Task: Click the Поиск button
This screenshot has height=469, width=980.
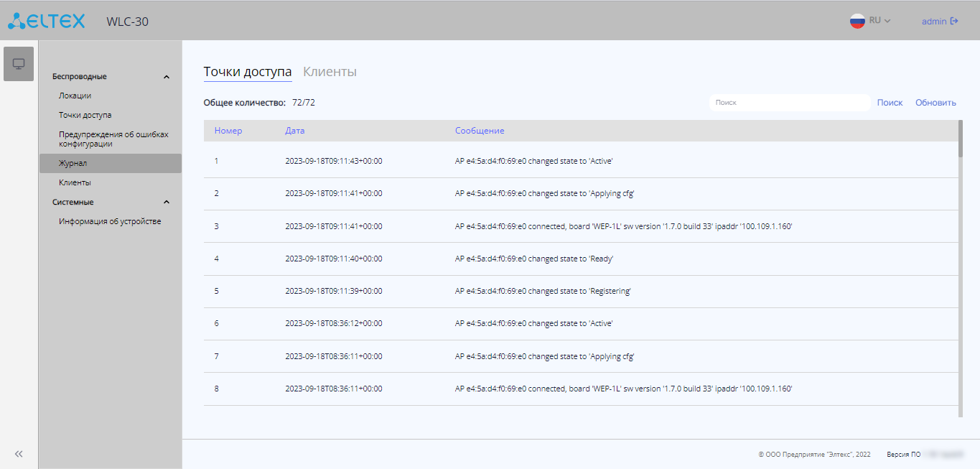Action: click(890, 103)
